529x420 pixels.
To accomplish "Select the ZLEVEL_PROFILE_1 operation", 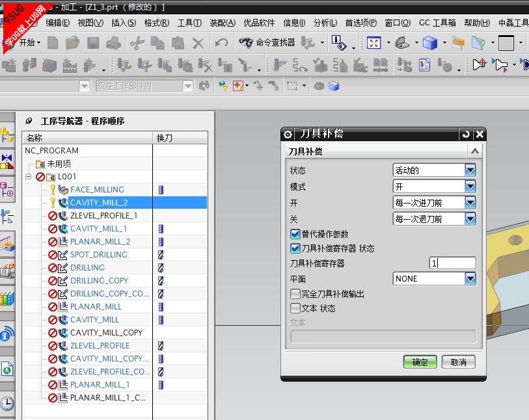I will [103, 216].
